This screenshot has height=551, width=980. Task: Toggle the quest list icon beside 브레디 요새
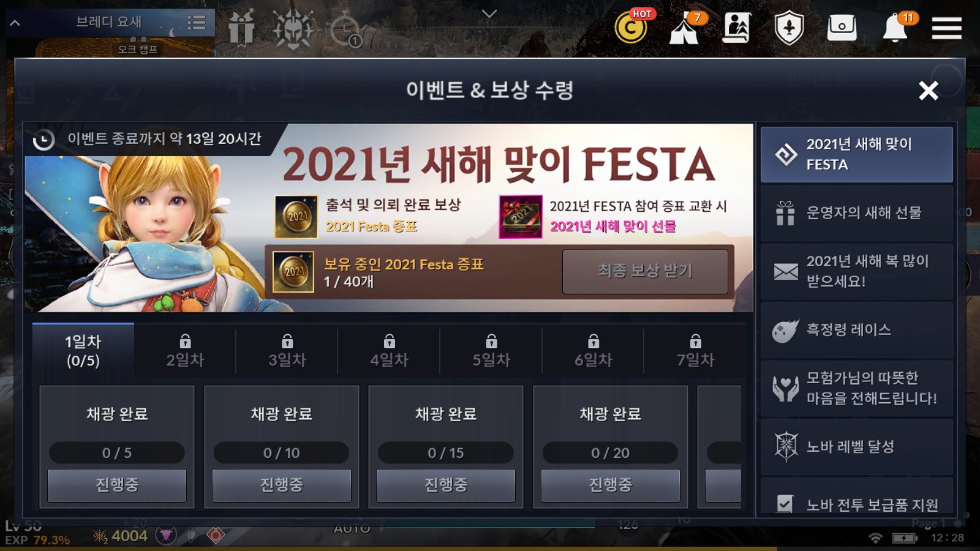pos(196,23)
